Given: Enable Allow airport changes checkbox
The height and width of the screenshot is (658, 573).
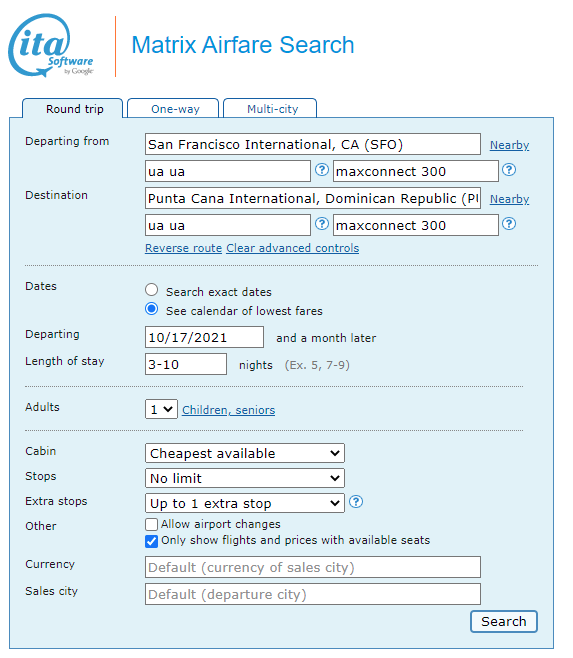Looking at the screenshot, I should 152,525.
